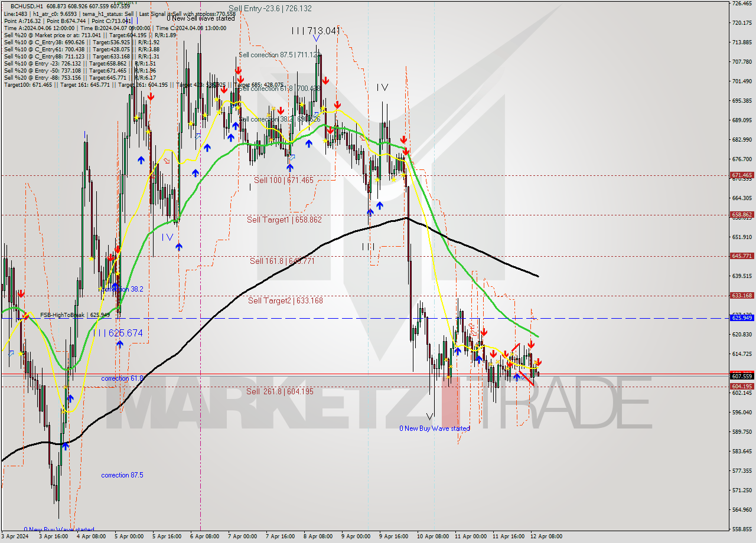Select the blue 'I I I 625.674' label

118,333
